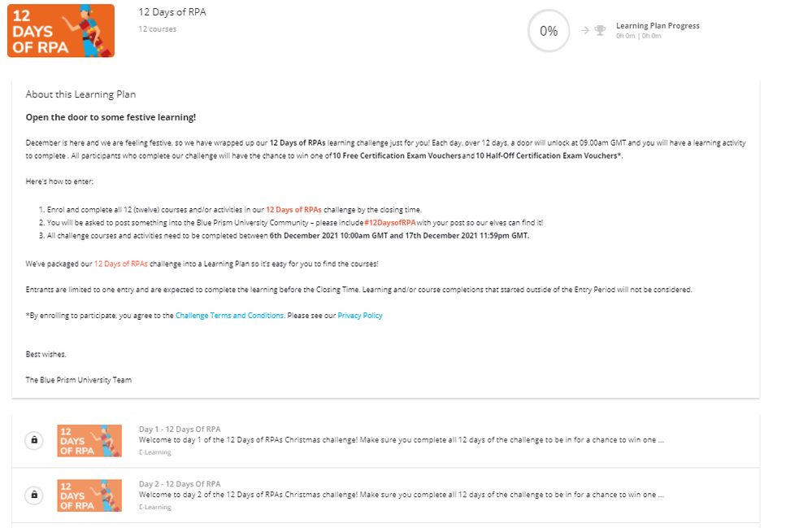Image resolution: width=812 pixels, height=528 pixels.
Task: Open the Day 1 course thumbnail
Action: pyautogui.click(x=89, y=440)
